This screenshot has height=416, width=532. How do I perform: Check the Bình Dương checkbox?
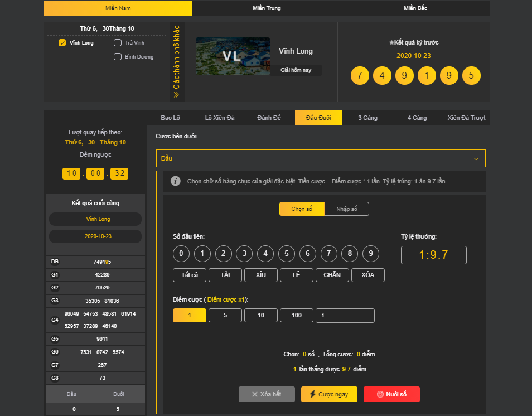[117, 56]
